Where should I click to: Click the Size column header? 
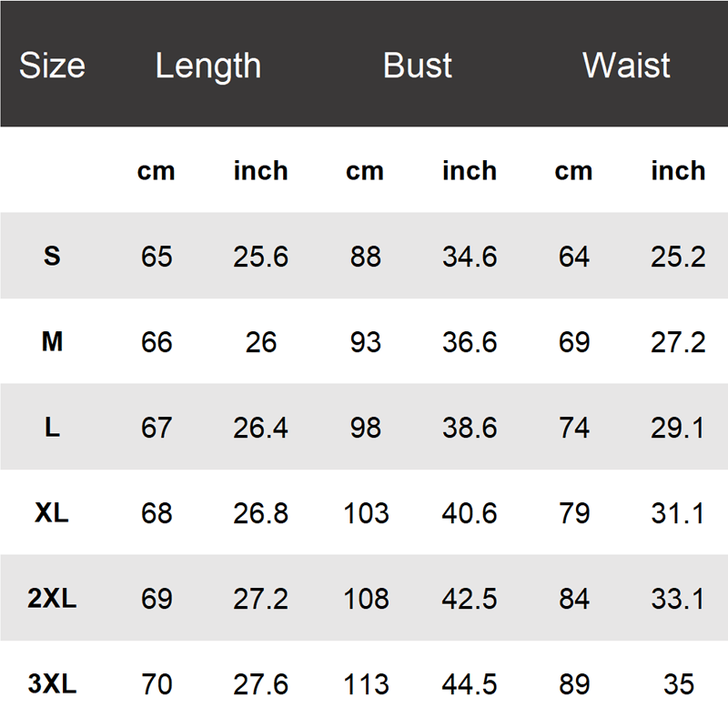(52, 65)
